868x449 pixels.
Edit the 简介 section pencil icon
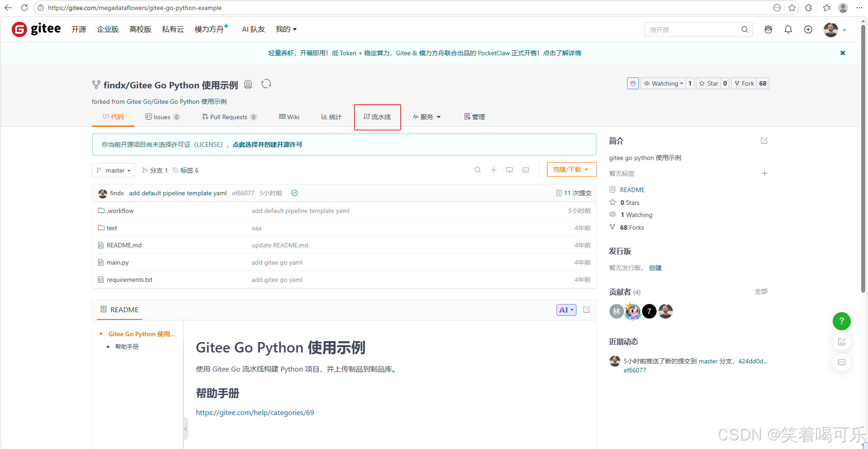pyautogui.click(x=764, y=140)
